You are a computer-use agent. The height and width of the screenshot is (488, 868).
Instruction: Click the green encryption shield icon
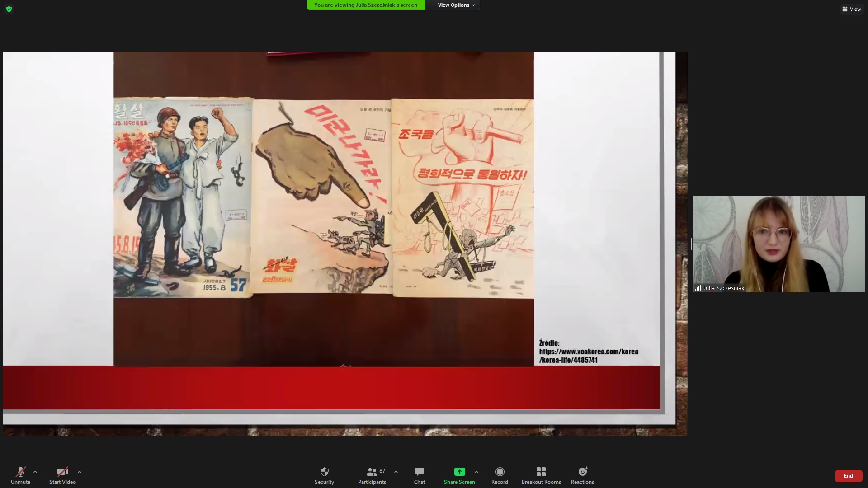[9, 9]
